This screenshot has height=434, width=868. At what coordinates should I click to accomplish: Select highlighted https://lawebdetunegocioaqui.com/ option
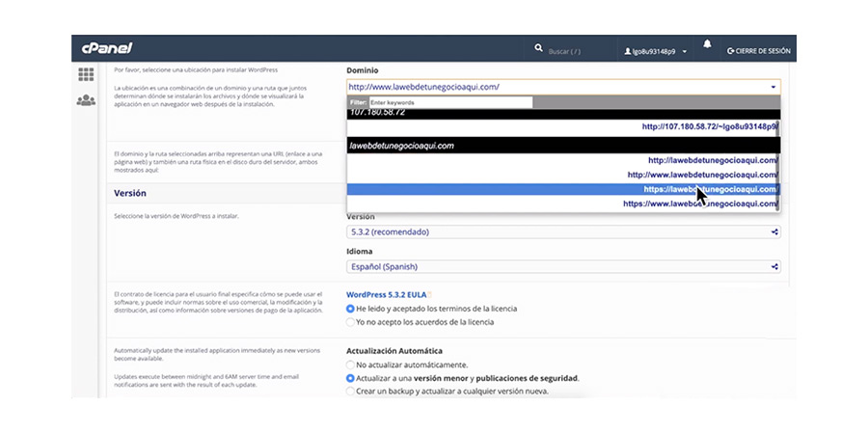562,189
